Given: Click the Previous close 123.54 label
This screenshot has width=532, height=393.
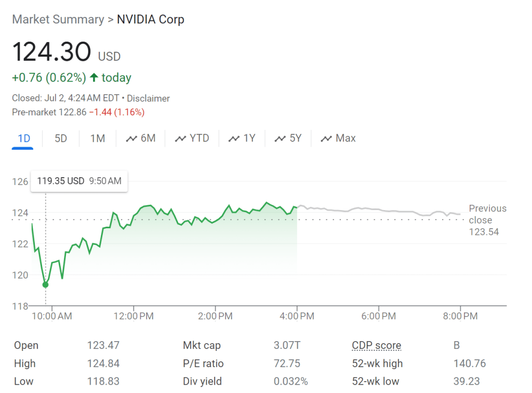Looking at the screenshot, I should tap(487, 220).
